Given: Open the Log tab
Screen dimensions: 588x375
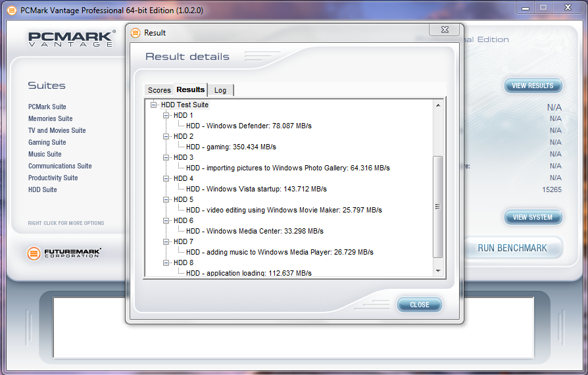Looking at the screenshot, I should [x=220, y=90].
